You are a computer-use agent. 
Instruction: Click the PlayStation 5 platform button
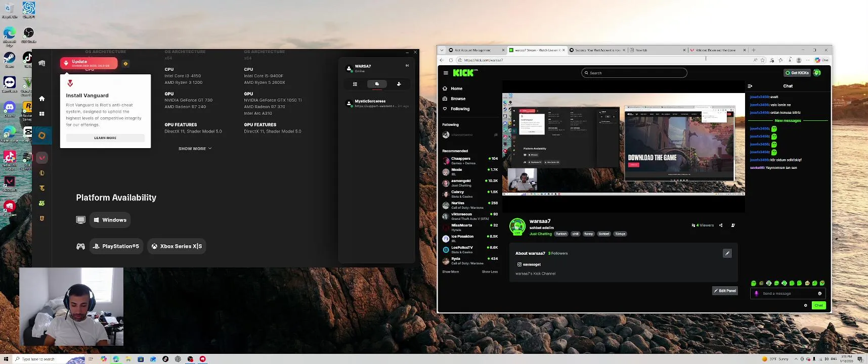(x=116, y=246)
